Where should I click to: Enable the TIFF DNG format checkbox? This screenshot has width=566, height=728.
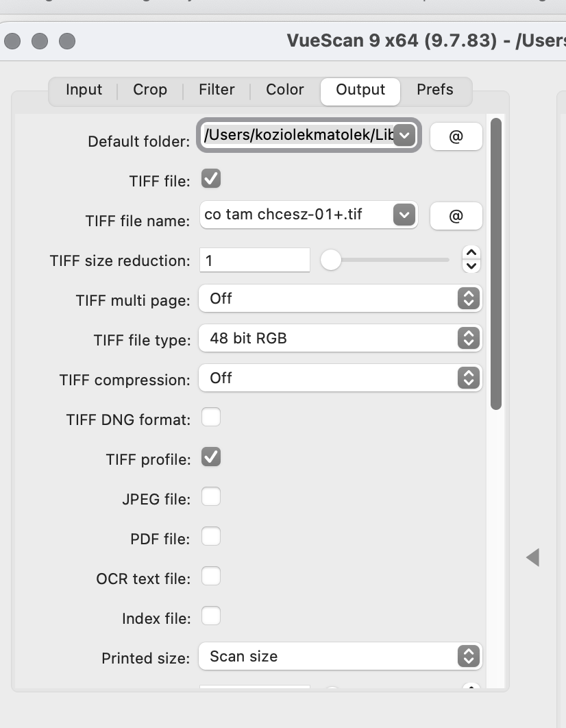(211, 417)
